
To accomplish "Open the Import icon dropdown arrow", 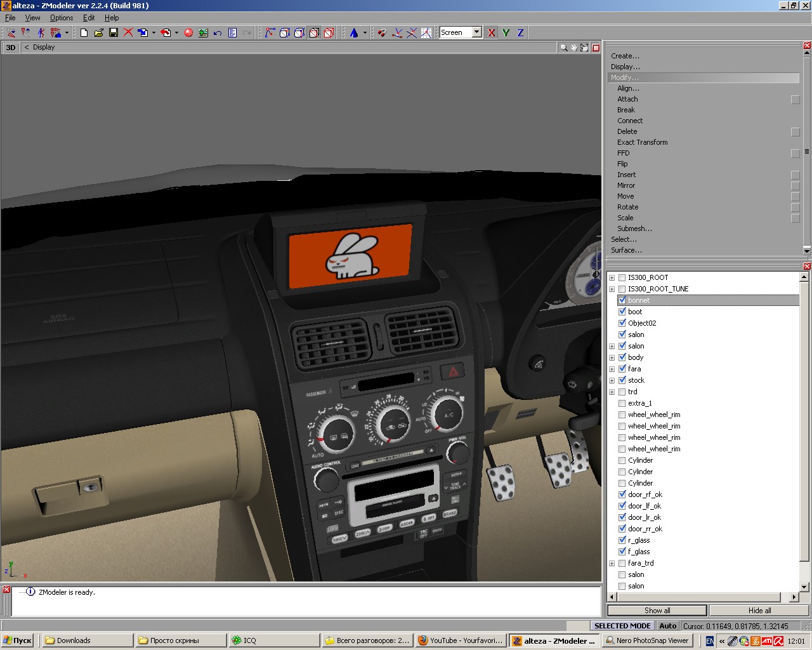I will [x=154, y=32].
